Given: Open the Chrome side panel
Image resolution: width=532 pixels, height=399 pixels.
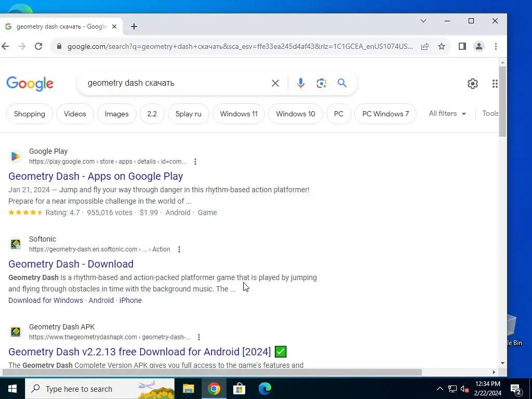Looking at the screenshot, I should click(x=462, y=46).
